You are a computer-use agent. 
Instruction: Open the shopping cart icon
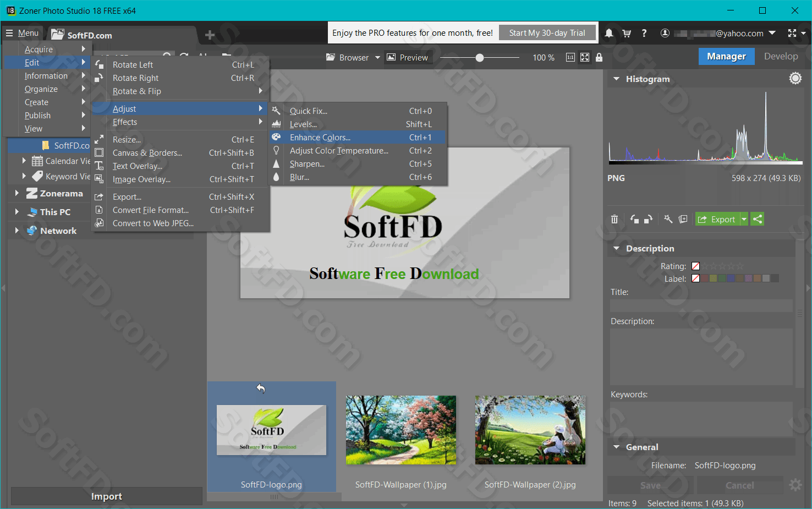tap(627, 33)
